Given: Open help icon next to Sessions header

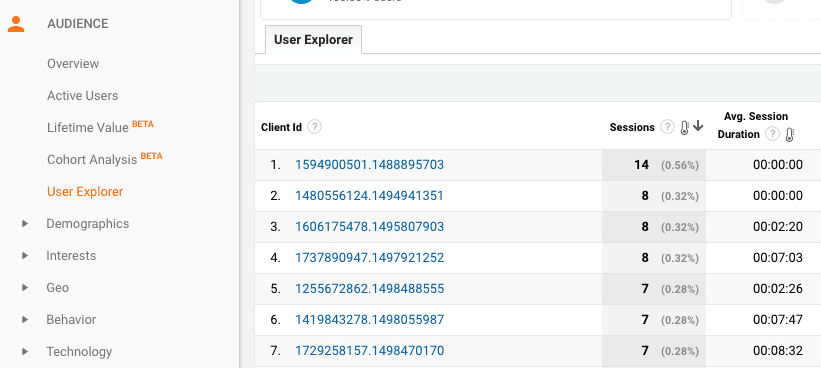Looking at the screenshot, I should [x=667, y=127].
